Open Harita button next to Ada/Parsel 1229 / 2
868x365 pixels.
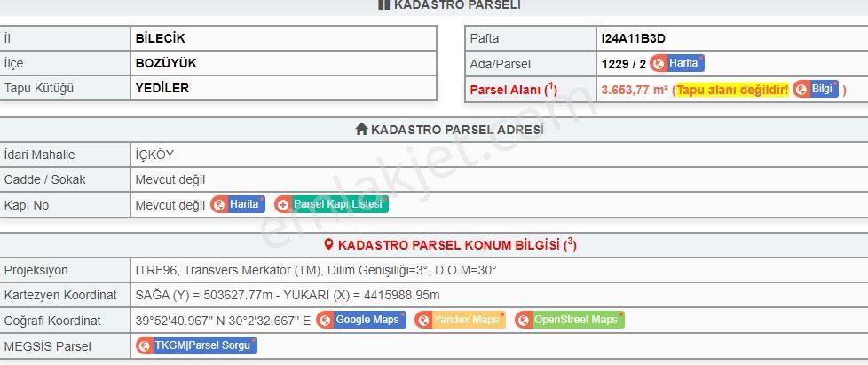pos(677,63)
